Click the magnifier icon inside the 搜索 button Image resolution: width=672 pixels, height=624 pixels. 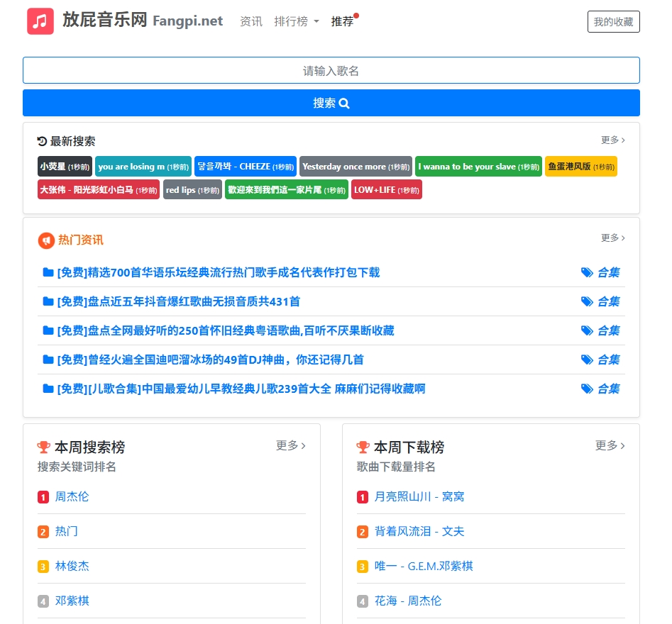pyautogui.click(x=344, y=103)
